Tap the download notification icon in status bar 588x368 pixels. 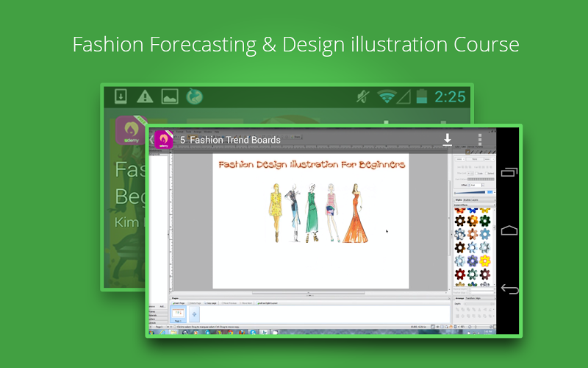click(121, 96)
